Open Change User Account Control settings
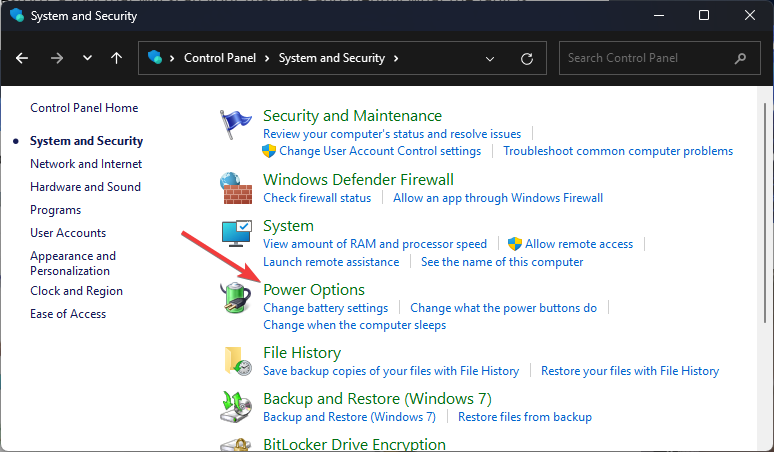Screen dimensions: 774x452 click(380, 151)
